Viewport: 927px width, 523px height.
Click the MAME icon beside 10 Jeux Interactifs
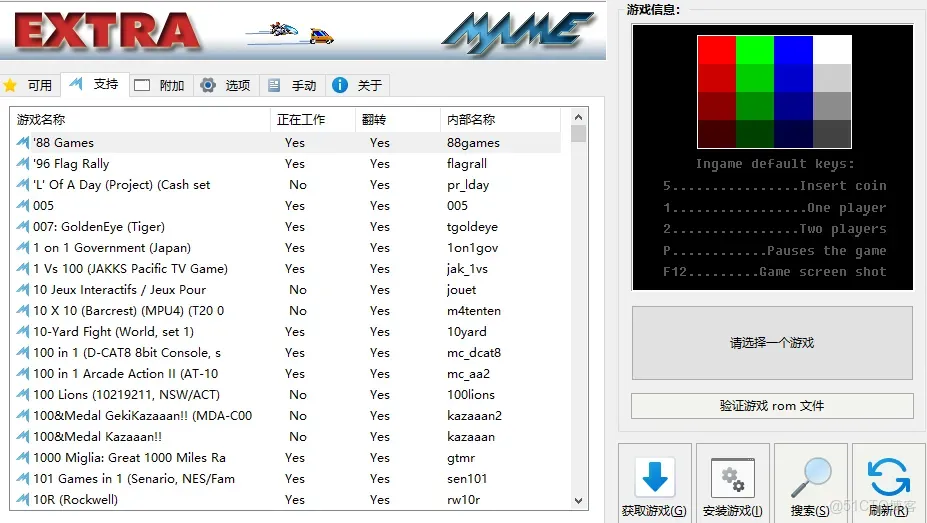coord(22,290)
